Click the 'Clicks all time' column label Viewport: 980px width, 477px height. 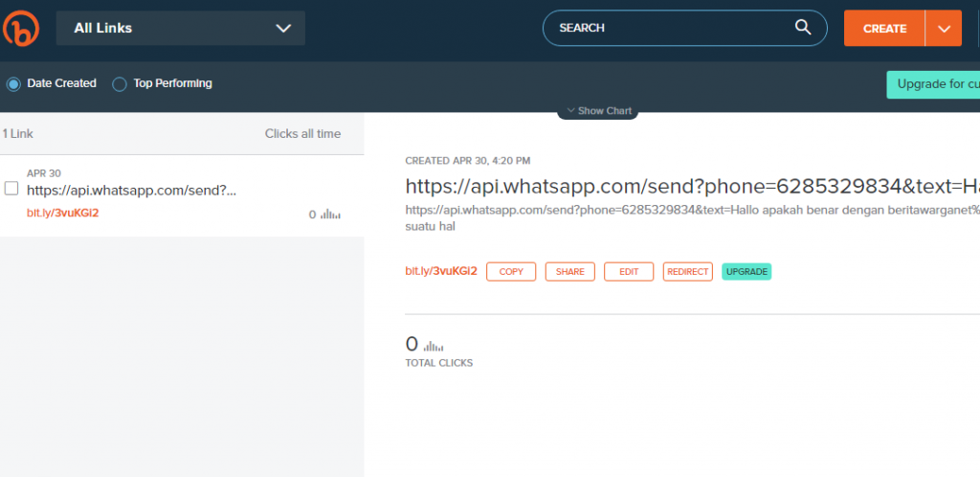pyautogui.click(x=303, y=134)
